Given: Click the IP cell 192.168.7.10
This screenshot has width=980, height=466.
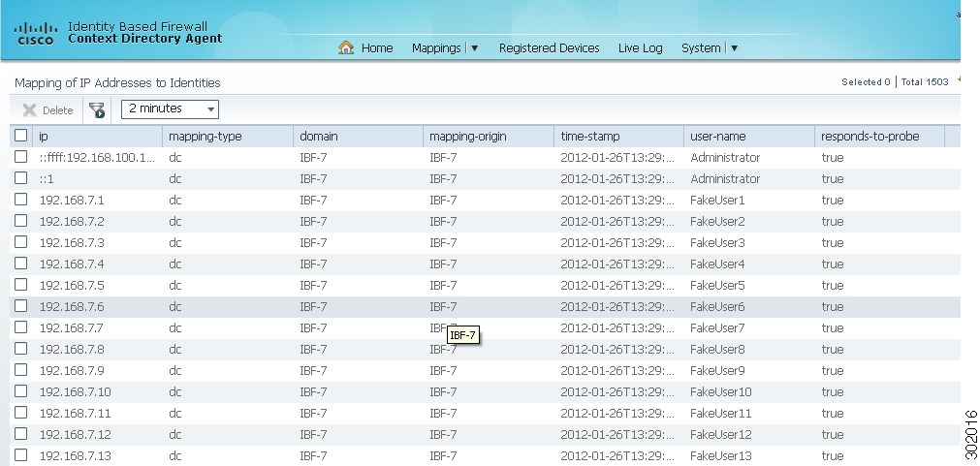Looking at the screenshot, I should [75, 392].
